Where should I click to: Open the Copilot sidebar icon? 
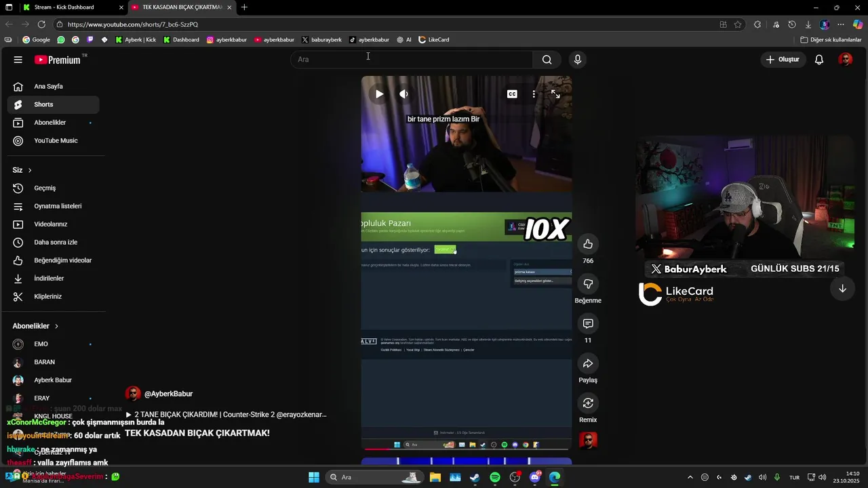tap(858, 24)
